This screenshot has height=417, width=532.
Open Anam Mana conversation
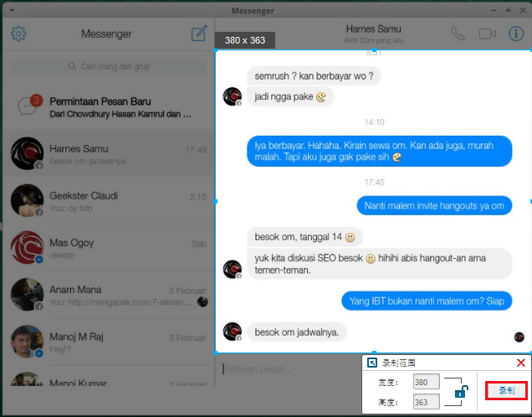109,295
